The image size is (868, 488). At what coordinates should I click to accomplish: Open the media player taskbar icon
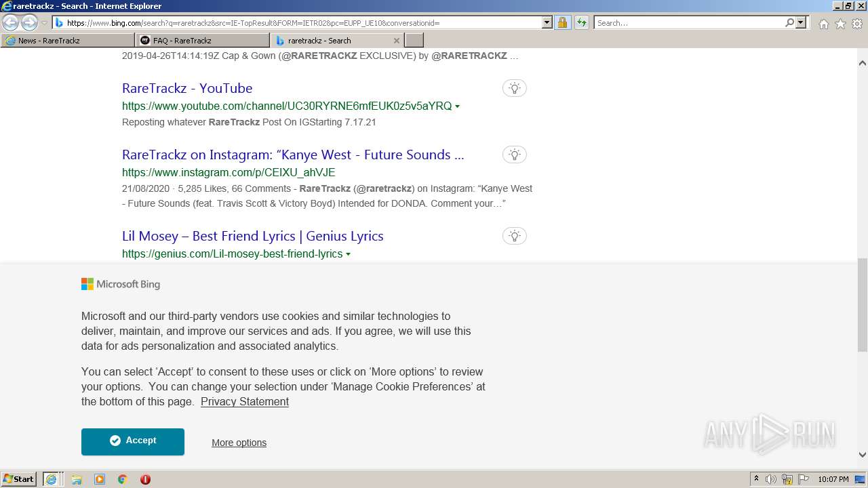click(x=100, y=479)
